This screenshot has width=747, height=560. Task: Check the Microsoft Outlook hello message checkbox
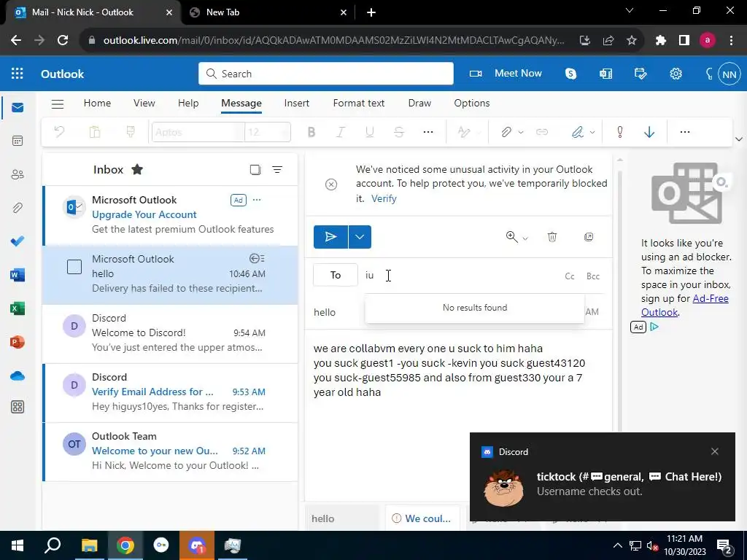coord(74,267)
